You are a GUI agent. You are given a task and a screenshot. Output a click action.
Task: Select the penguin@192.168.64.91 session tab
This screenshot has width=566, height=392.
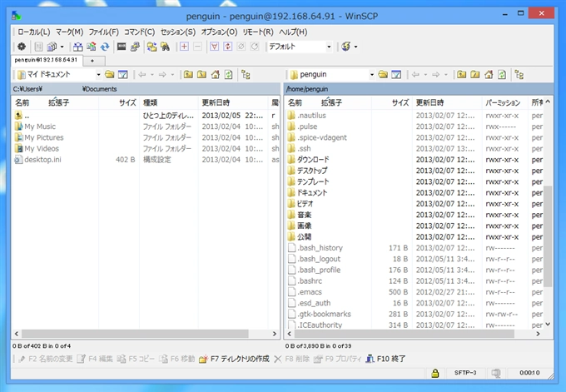click(47, 60)
